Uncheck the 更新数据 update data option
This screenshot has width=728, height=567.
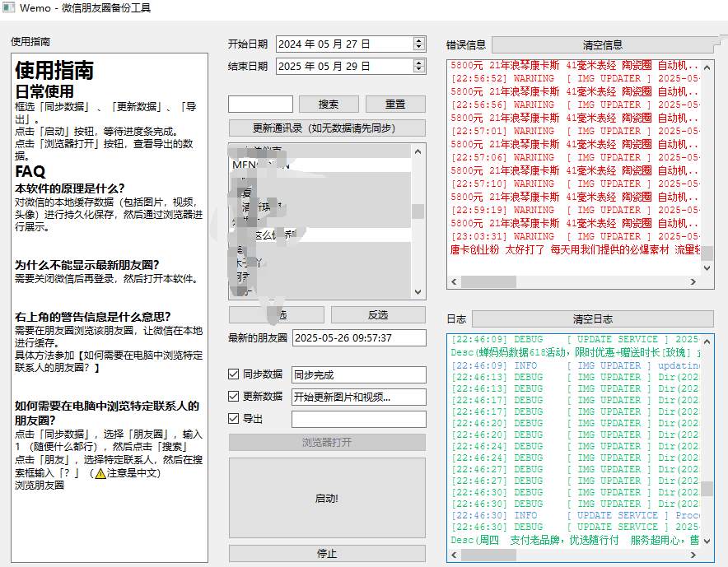click(x=234, y=395)
